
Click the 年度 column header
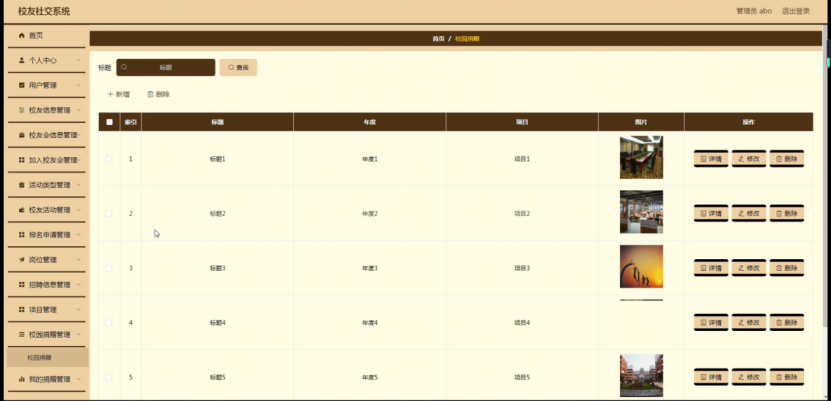pyautogui.click(x=369, y=122)
